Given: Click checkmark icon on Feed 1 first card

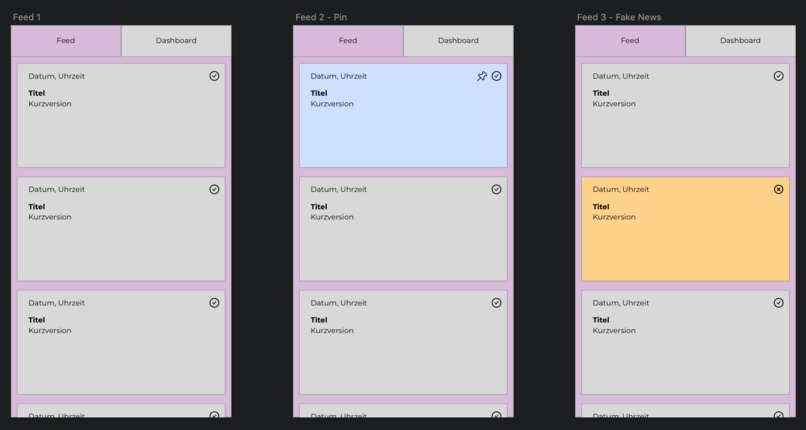Looking at the screenshot, I should click(x=214, y=76).
